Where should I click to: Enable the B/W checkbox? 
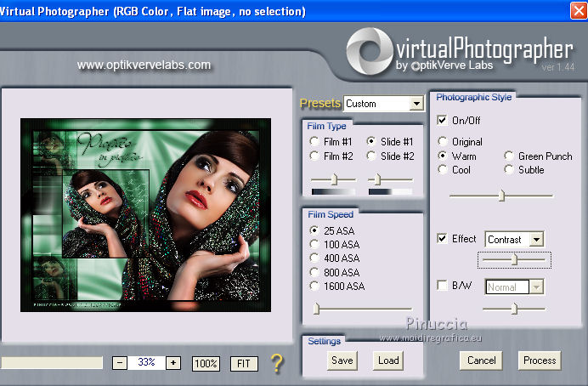click(x=442, y=286)
